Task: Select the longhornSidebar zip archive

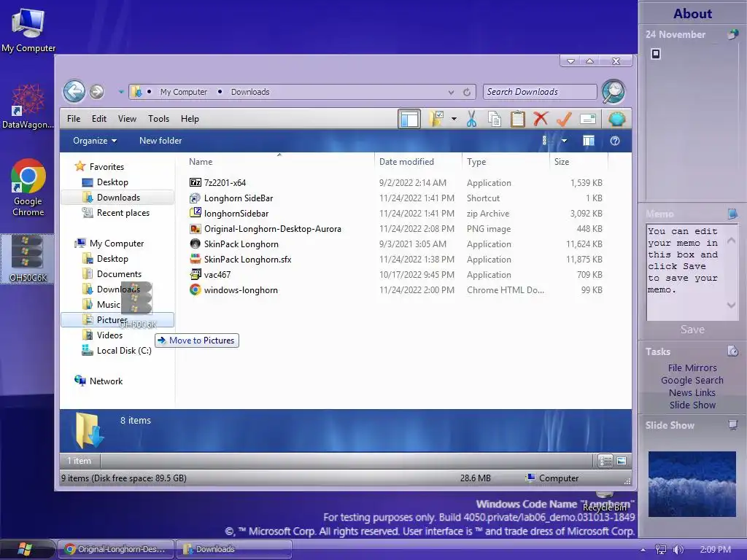Action: 236,214
